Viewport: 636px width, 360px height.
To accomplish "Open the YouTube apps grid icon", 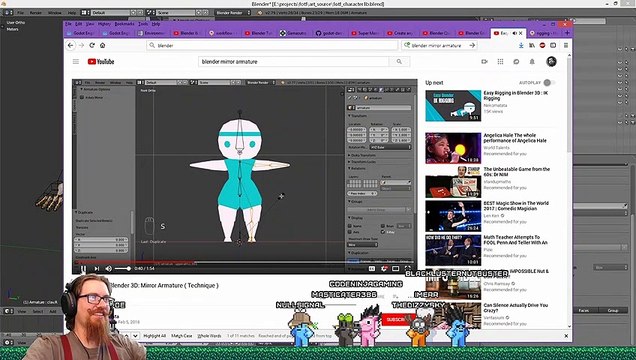I will click(x=500, y=62).
